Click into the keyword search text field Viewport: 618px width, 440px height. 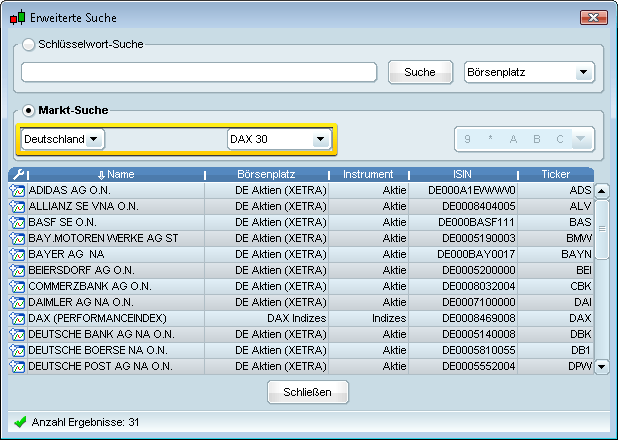198,72
